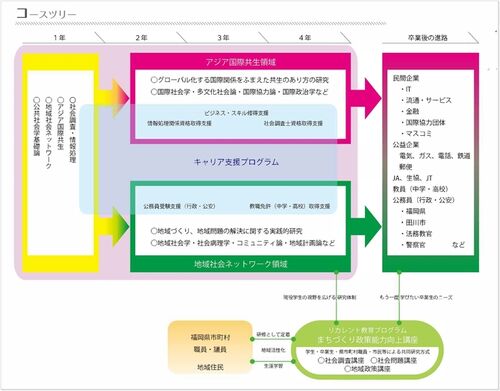
Task: Click the マスコミ bullet item
Action: tap(416, 134)
